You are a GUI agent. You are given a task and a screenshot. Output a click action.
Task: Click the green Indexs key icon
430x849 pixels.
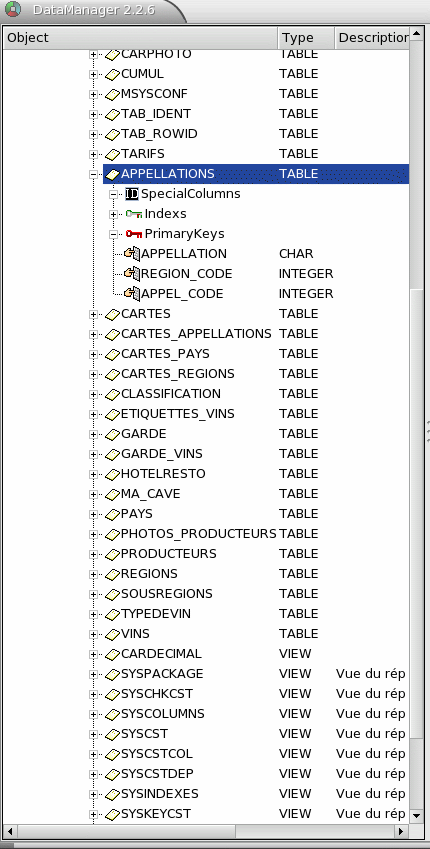(134, 214)
